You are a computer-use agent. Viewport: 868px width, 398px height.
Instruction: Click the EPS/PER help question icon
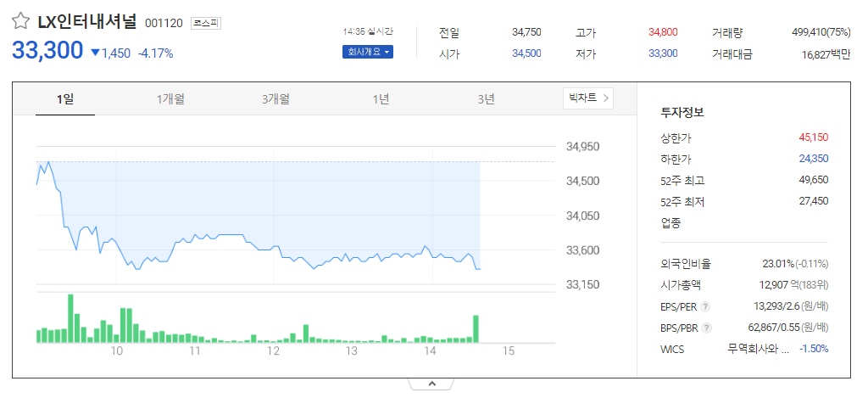click(x=705, y=306)
